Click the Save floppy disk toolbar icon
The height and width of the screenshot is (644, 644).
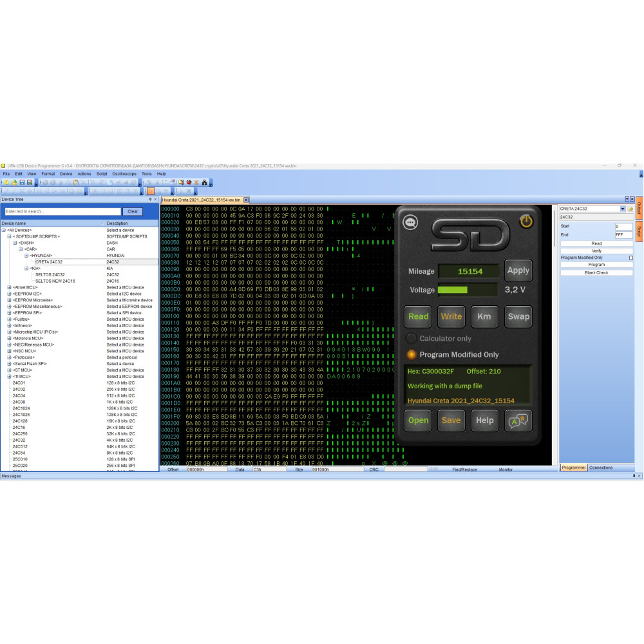pos(22,182)
